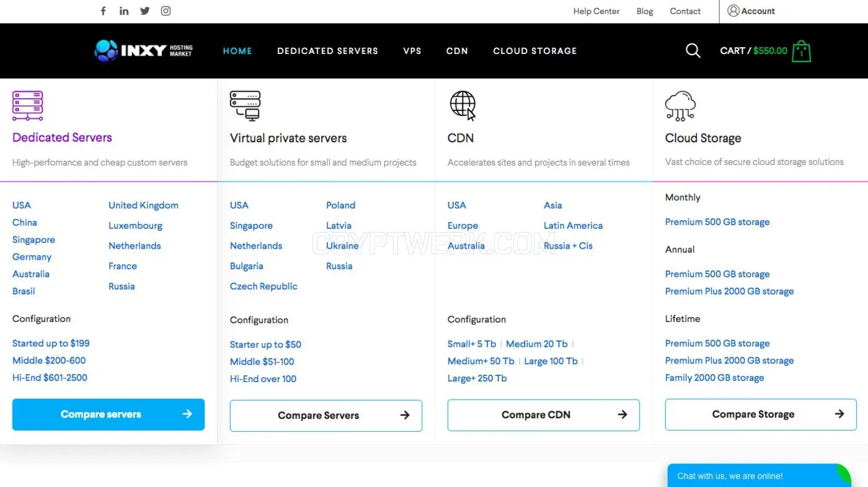Select Germany dedicated servers
The width and height of the screenshot is (868, 487).
coord(32,257)
